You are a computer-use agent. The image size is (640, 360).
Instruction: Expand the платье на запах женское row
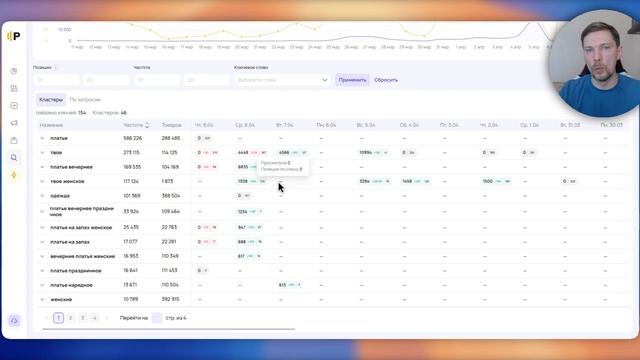coord(42,227)
